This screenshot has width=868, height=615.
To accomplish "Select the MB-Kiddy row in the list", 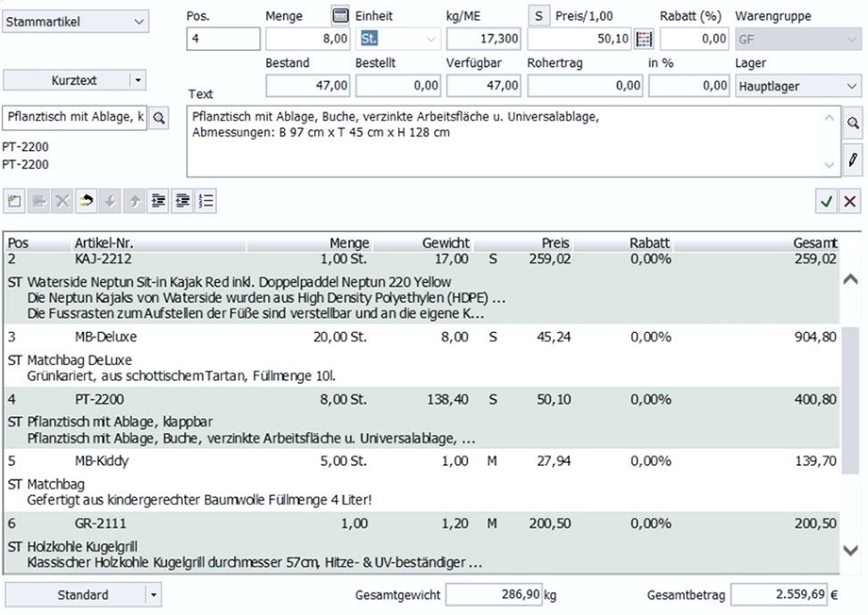I will [102, 461].
